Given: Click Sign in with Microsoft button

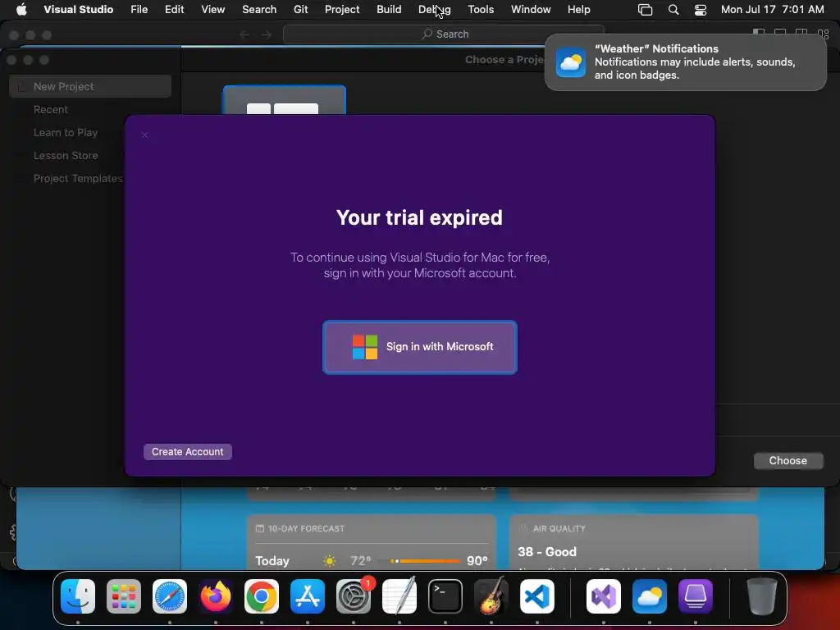Looking at the screenshot, I should (419, 347).
